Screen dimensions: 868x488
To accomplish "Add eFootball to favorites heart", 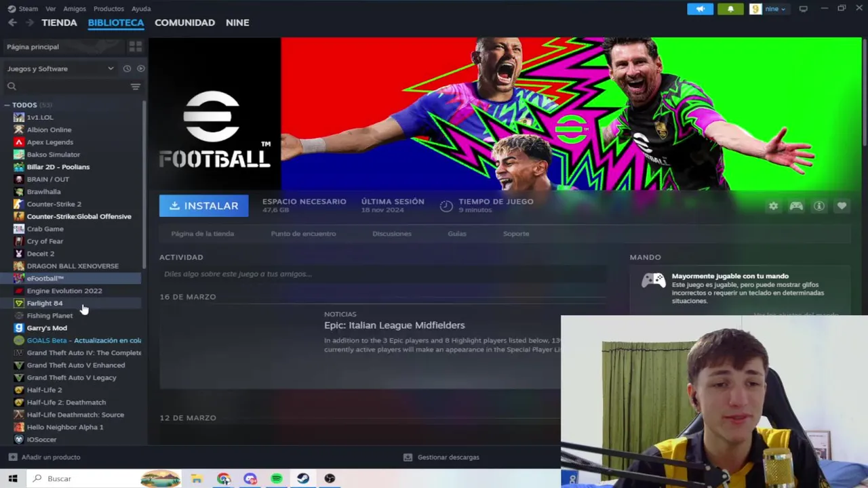I will click(842, 206).
